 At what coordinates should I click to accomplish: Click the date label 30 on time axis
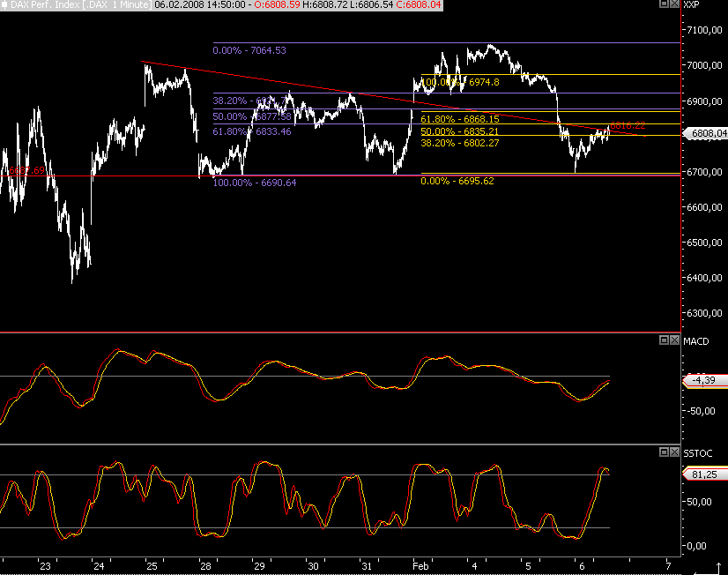[314, 566]
